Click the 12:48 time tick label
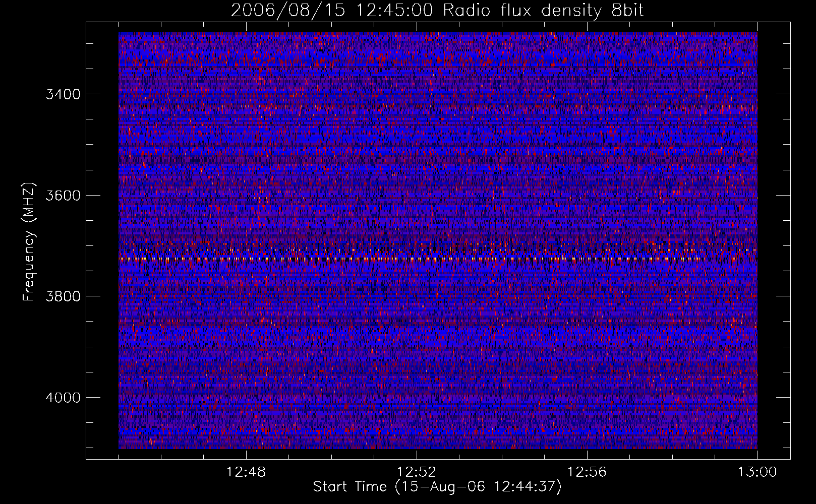 246,472
